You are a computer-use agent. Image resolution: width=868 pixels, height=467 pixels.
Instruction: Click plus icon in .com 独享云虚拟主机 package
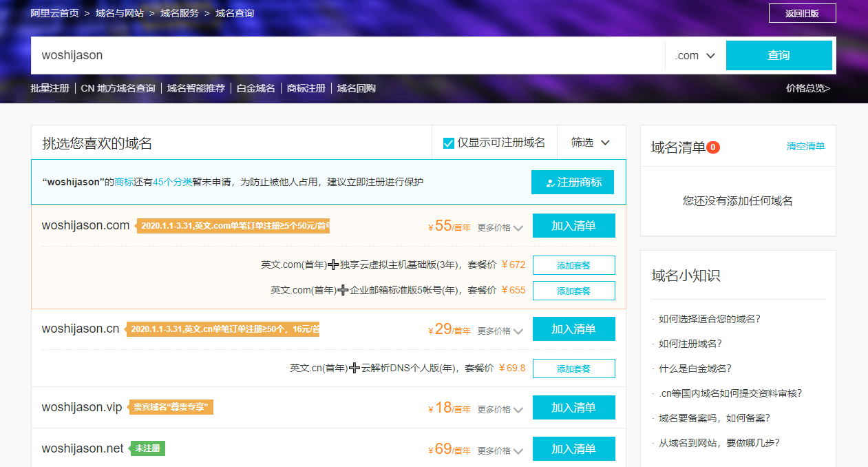pyautogui.click(x=333, y=264)
